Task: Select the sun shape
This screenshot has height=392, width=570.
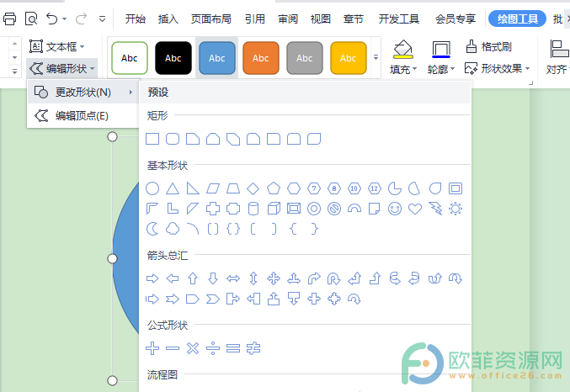Action: click(455, 209)
